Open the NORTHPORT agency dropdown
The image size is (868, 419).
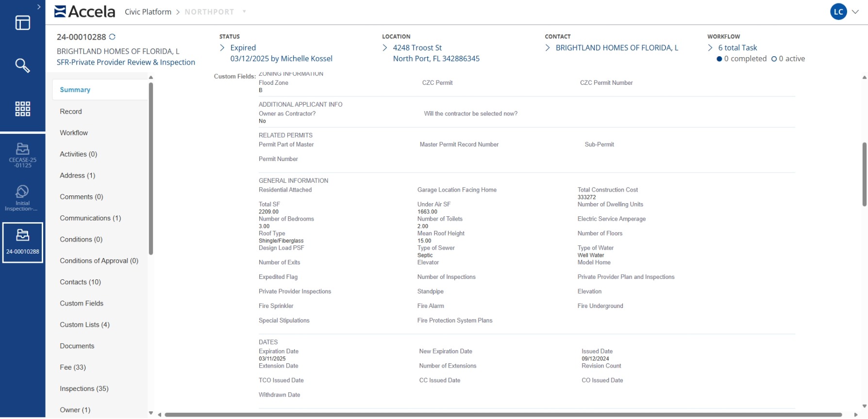[244, 12]
